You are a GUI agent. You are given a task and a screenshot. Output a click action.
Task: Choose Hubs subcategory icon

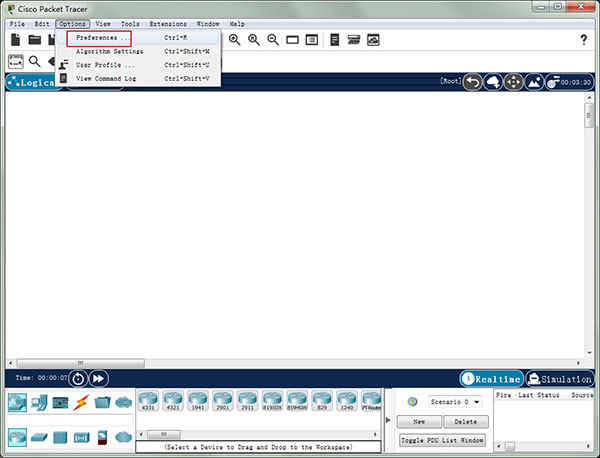click(x=60, y=437)
